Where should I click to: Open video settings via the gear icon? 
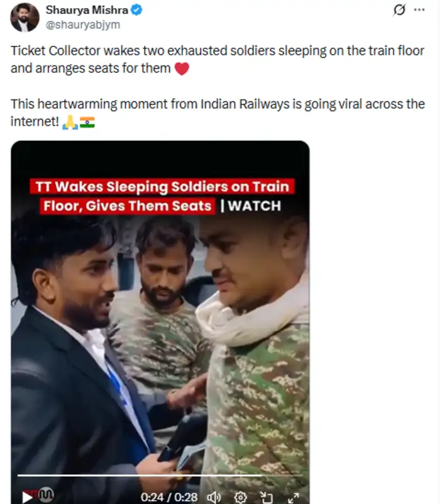(240, 497)
